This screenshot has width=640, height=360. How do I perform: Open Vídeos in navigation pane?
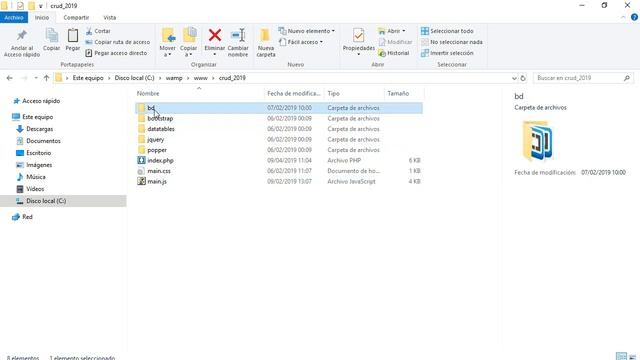[x=30, y=189]
